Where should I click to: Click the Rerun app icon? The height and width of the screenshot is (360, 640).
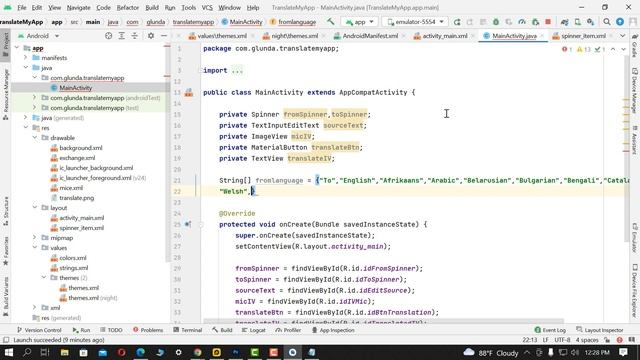457,22
